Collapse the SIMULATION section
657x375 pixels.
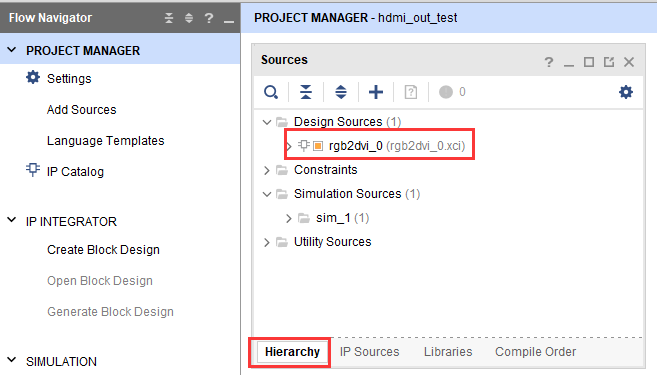point(12,360)
